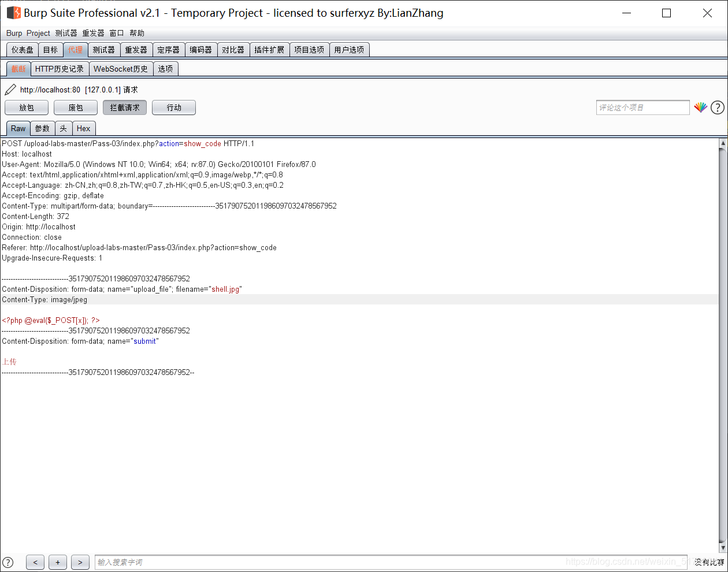Click the line 'Content-Type: image/jpeg'
728x572 pixels.
pos(44,299)
